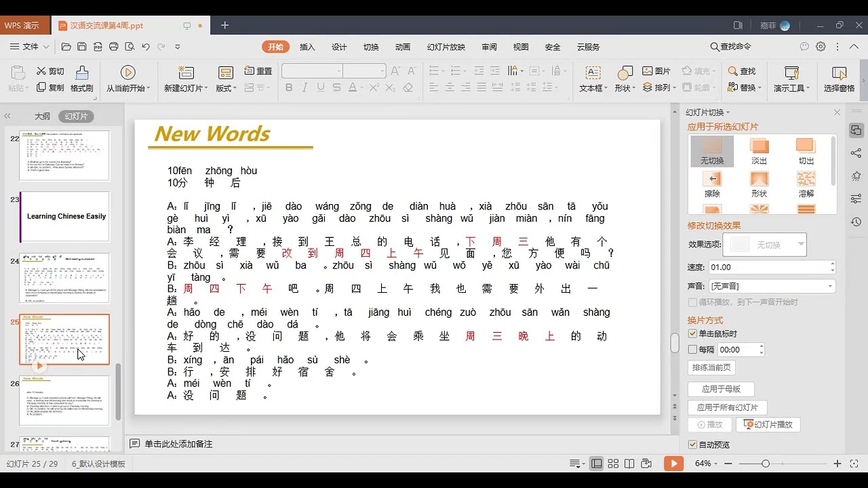Open the 幻灯片放映 Slide Show tab
The width and height of the screenshot is (868, 488).
446,47
